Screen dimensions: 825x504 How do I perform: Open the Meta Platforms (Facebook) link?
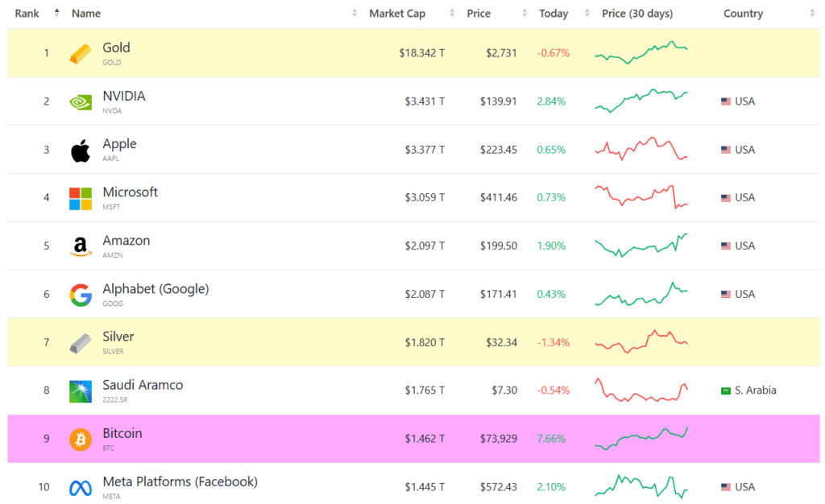click(180, 482)
